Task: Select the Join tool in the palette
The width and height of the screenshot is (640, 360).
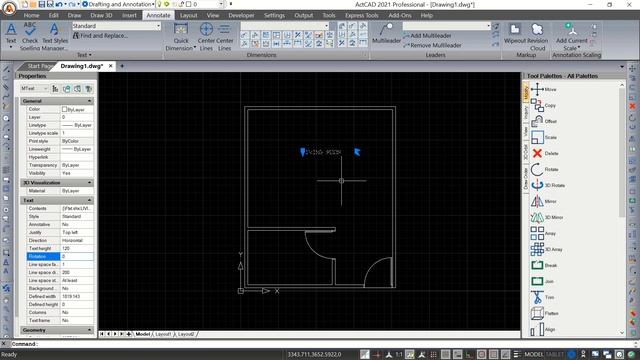Action: (542, 281)
